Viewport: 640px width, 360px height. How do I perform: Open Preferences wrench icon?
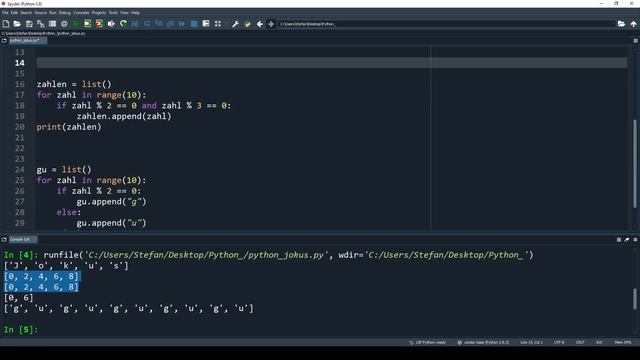pos(236,24)
